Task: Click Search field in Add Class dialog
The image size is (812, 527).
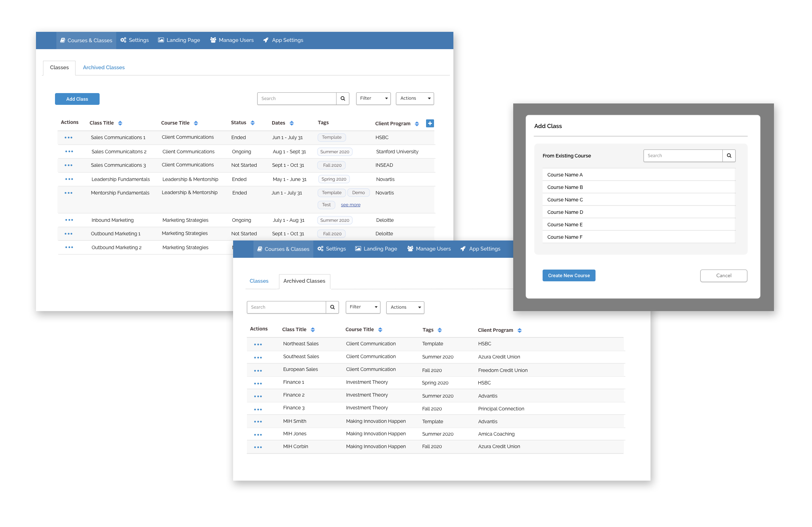Action: pyautogui.click(x=683, y=156)
